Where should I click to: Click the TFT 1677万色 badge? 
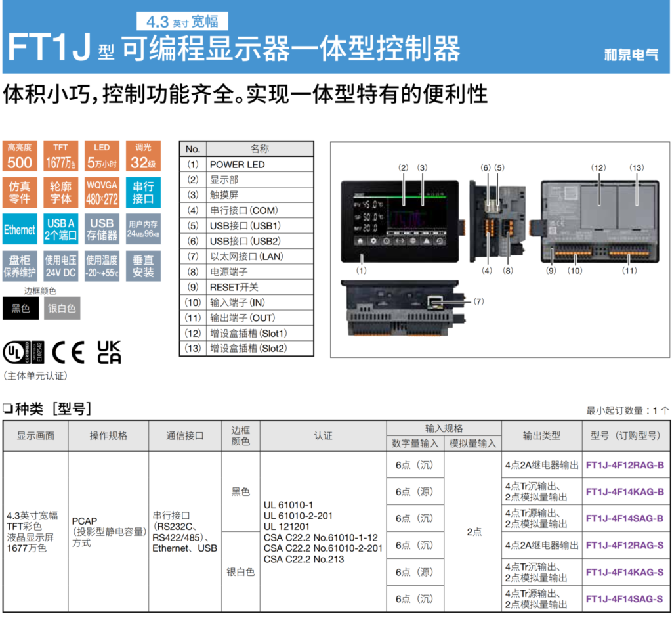click(x=61, y=156)
